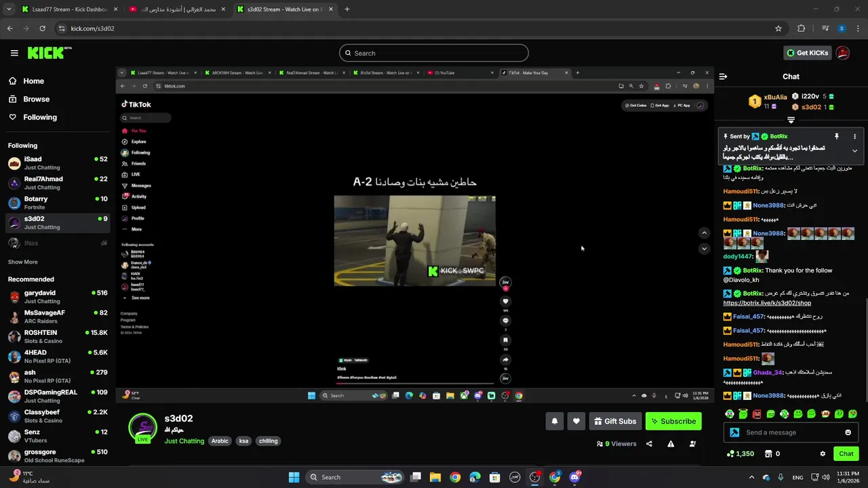Reload the kick.com/s3d02 page
The width and height of the screenshot is (868, 488).
[42, 28]
